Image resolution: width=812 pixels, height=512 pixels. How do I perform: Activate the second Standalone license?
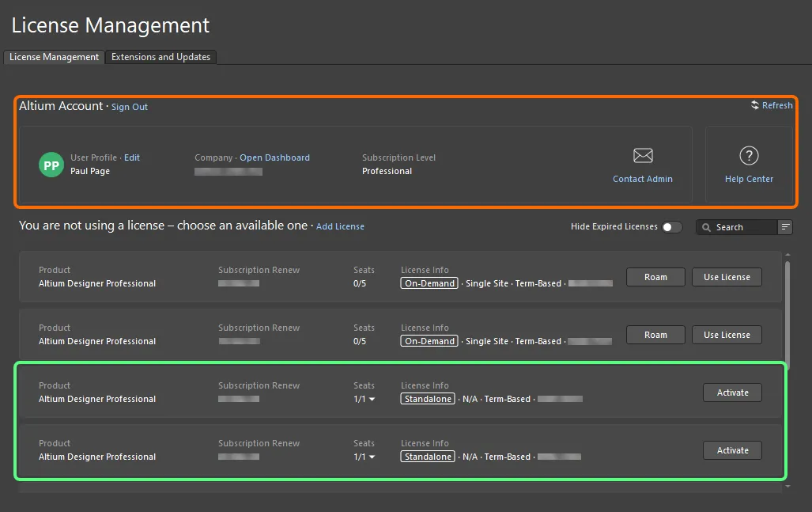coord(732,450)
